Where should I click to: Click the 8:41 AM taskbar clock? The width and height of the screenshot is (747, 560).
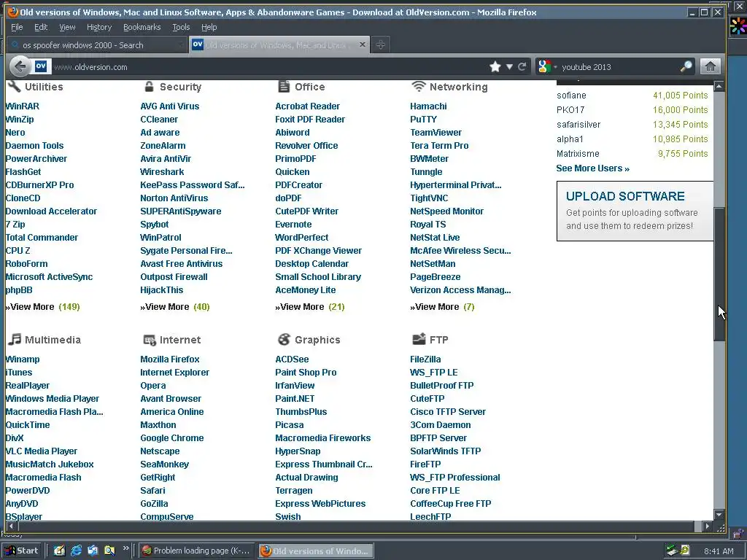[x=719, y=551]
